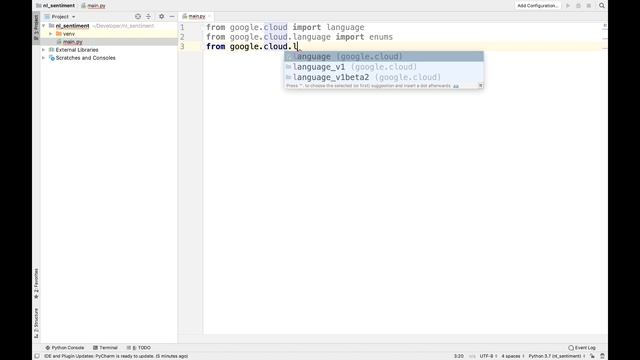Expand the venv folder
This screenshot has width=640, height=360.
click(51, 34)
